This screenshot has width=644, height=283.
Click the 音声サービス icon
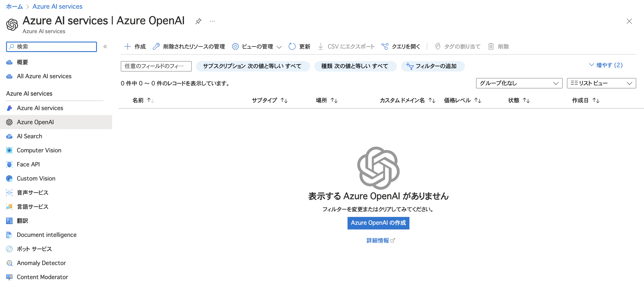[9, 193]
